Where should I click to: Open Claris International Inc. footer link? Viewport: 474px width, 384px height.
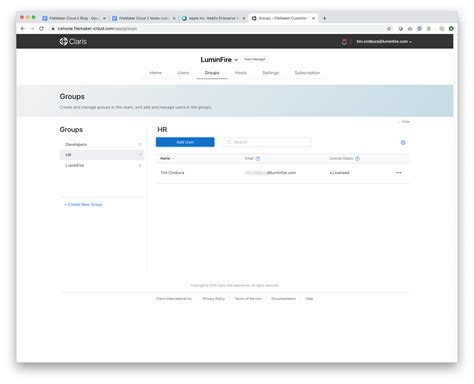tap(174, 299)
